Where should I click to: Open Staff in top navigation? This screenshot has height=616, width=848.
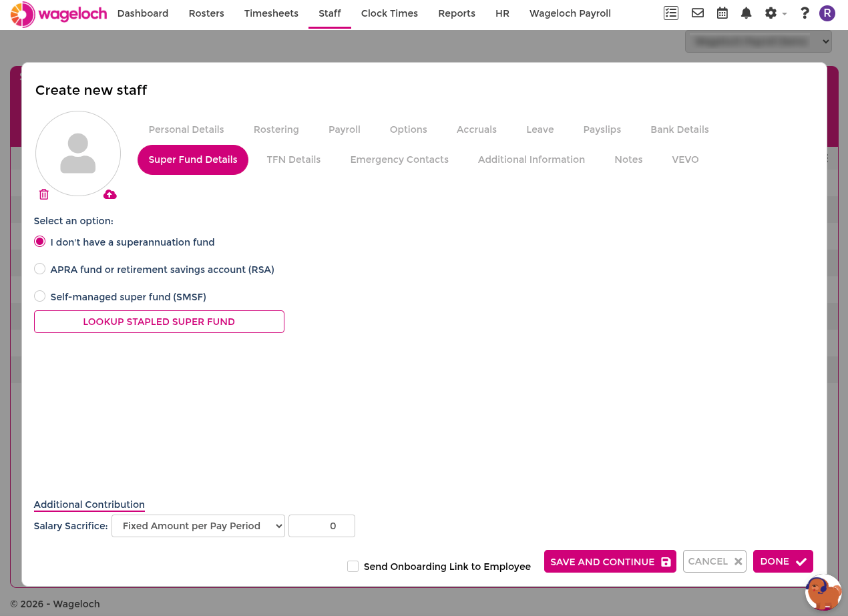coord(330,13)
